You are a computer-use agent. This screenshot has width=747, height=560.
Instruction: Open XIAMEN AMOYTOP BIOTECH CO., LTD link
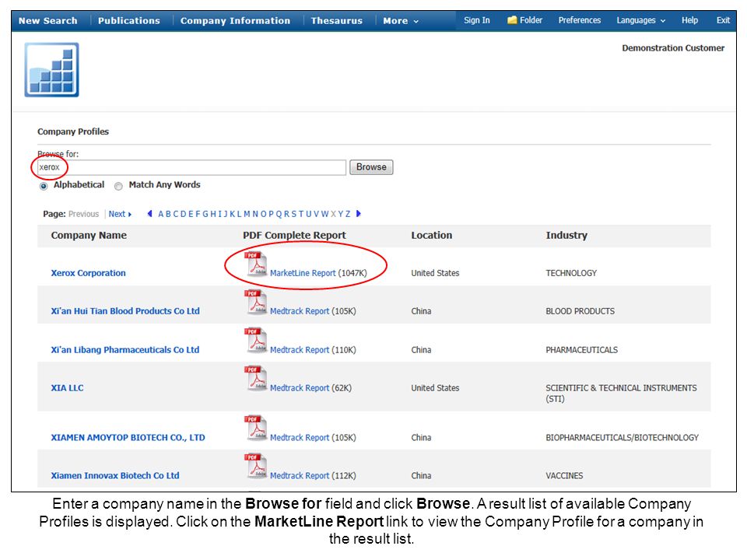point(128,437)
